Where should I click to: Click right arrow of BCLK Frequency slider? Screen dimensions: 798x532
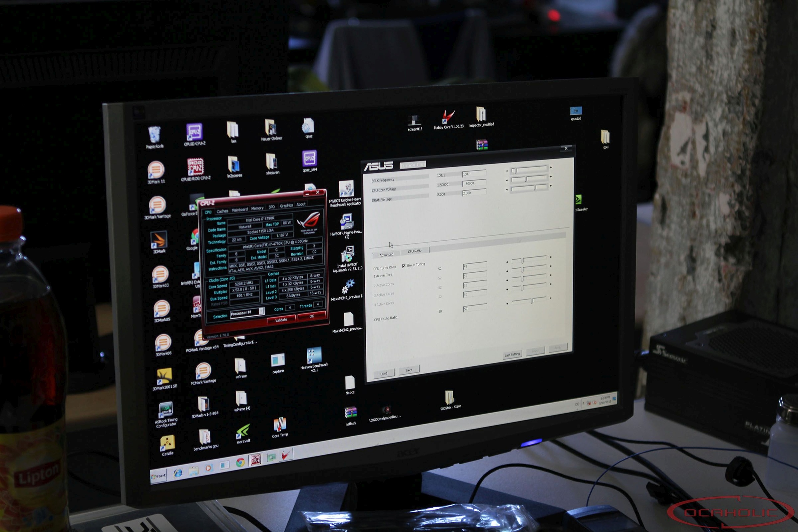(x=551, y=167)
